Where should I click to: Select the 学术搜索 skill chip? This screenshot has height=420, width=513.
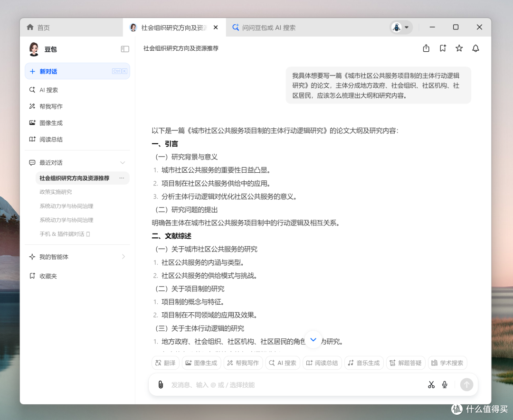pyautogui.click(x=447, y=363)
